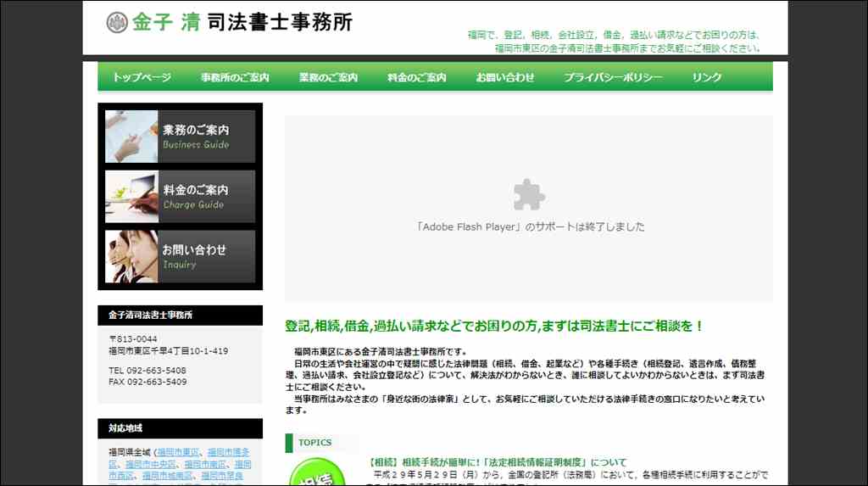This screenshot has height=486, width=868.
Task: Select 業務のご案内 in the green nav bar
Action: click(x=328, y=77)
